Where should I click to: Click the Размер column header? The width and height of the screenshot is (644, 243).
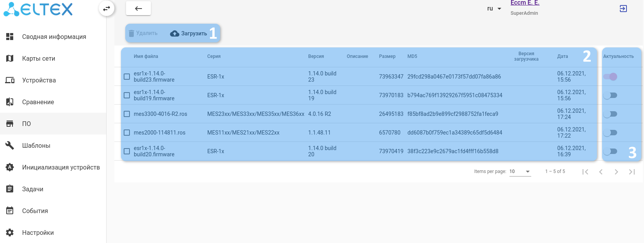click(x=387, y=56)
